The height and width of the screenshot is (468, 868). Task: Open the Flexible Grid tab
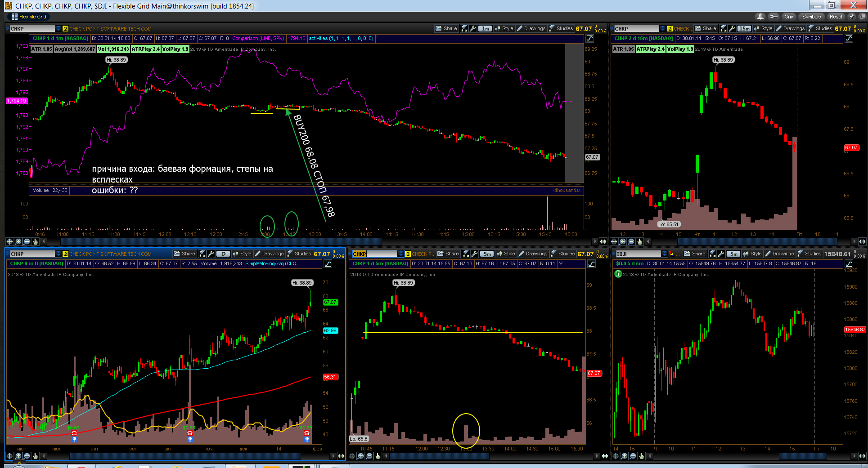pos(29,17)
